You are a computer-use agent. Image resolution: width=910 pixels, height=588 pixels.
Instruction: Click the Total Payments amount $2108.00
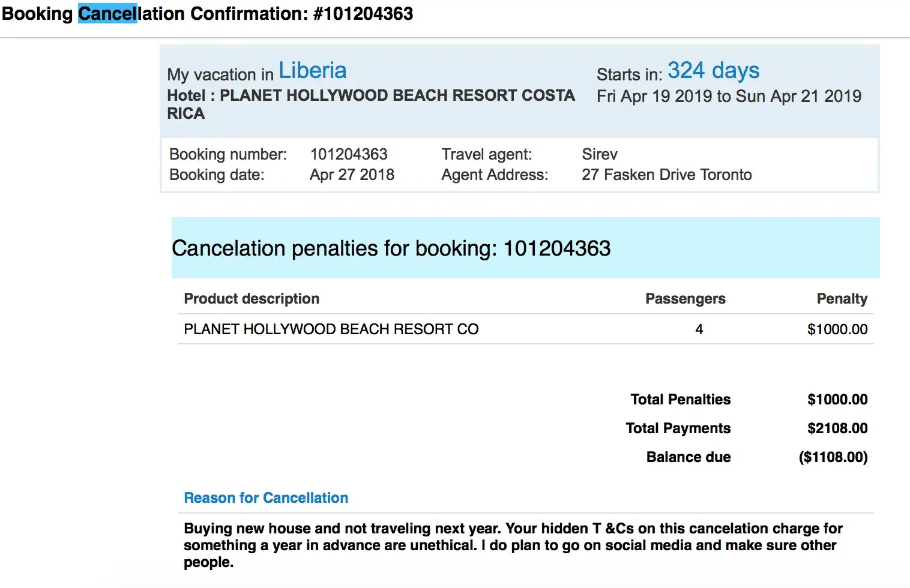tap(837, 428)
